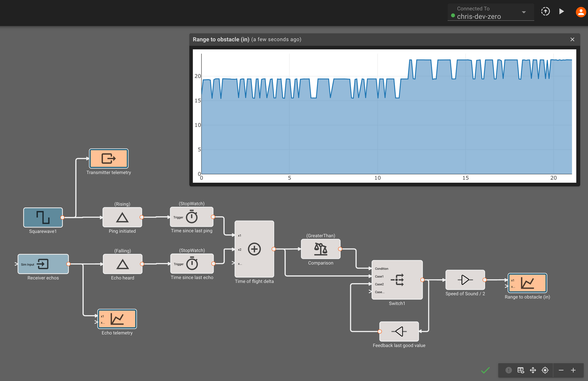Close the Range to obstacle chart panel

coord(572,39)
